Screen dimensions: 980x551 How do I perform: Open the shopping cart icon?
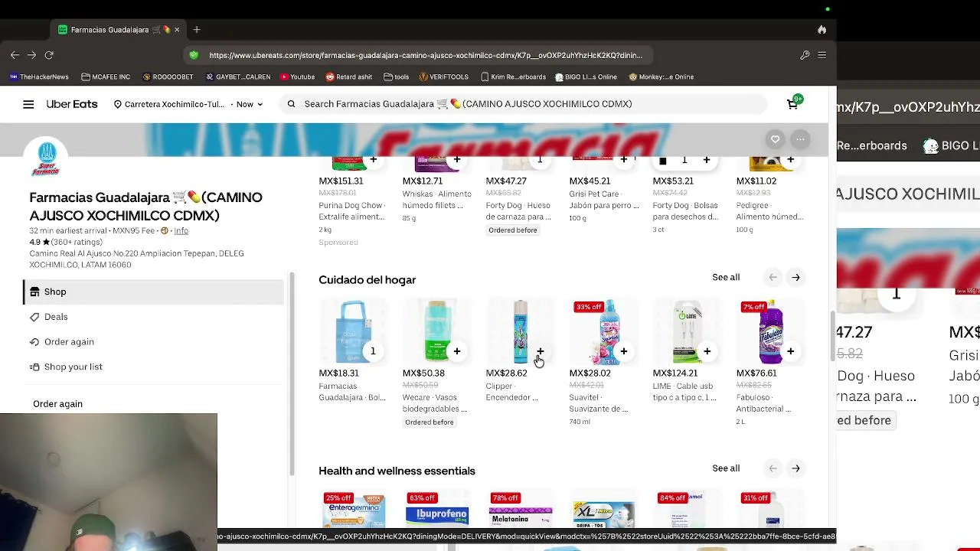pos(792,104)
